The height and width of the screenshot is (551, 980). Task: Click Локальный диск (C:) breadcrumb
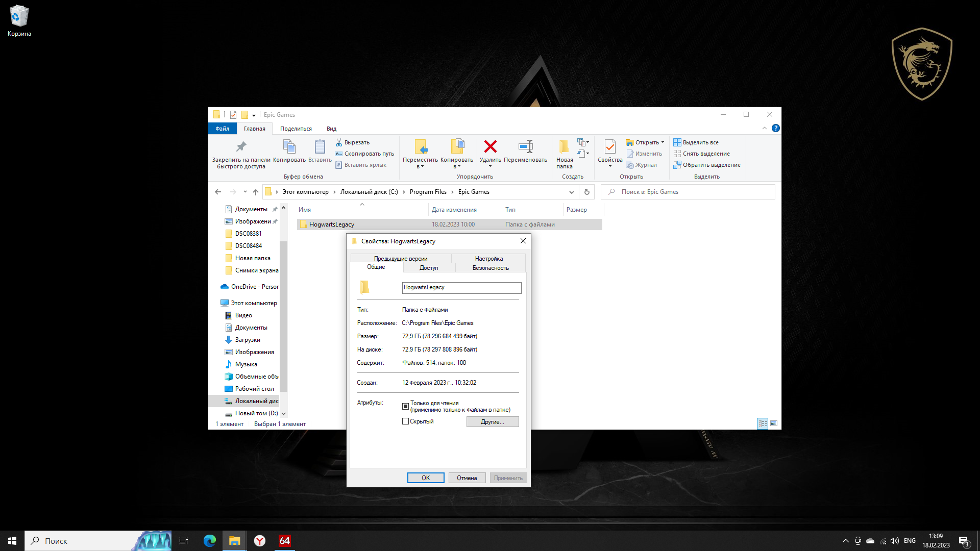(x=369, y=192)
